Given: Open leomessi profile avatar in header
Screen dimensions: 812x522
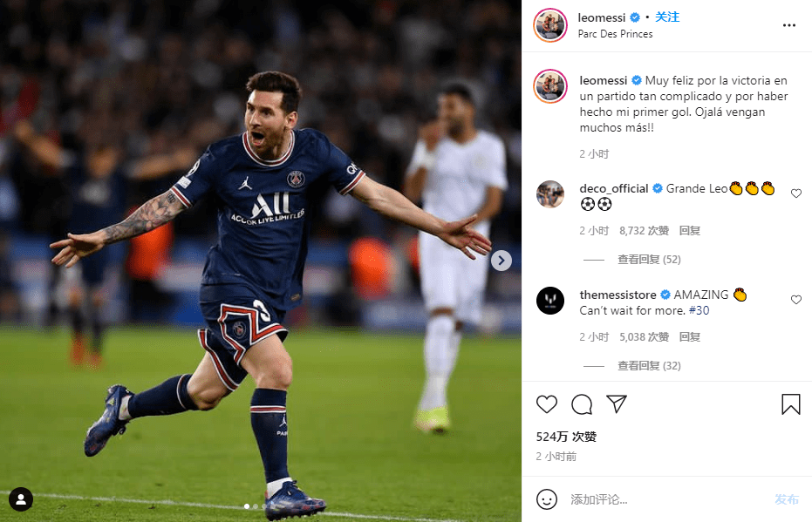Looking at the screenshot, I should tap(550, 24).
